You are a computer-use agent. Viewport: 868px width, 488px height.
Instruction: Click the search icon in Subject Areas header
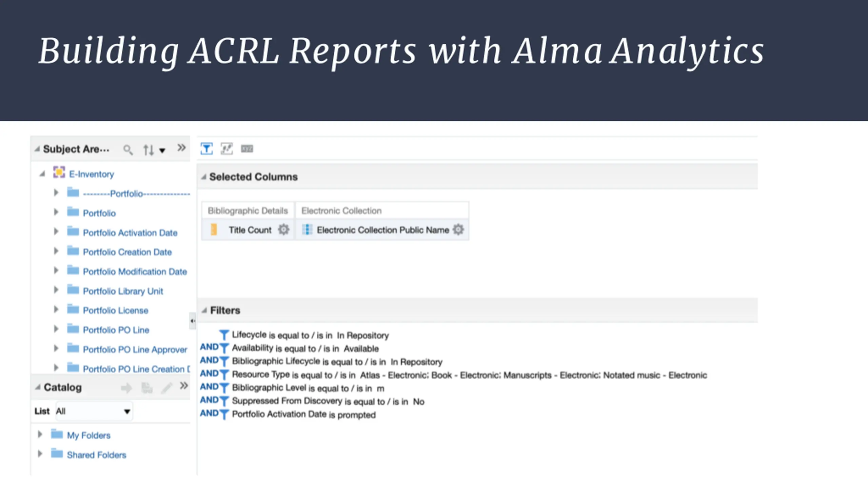(128, 149)
